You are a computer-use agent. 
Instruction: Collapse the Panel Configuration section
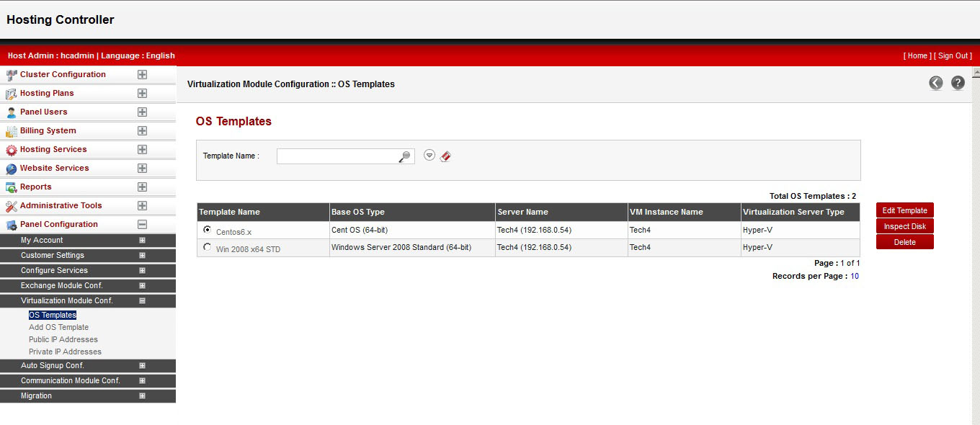coord(142,224)
